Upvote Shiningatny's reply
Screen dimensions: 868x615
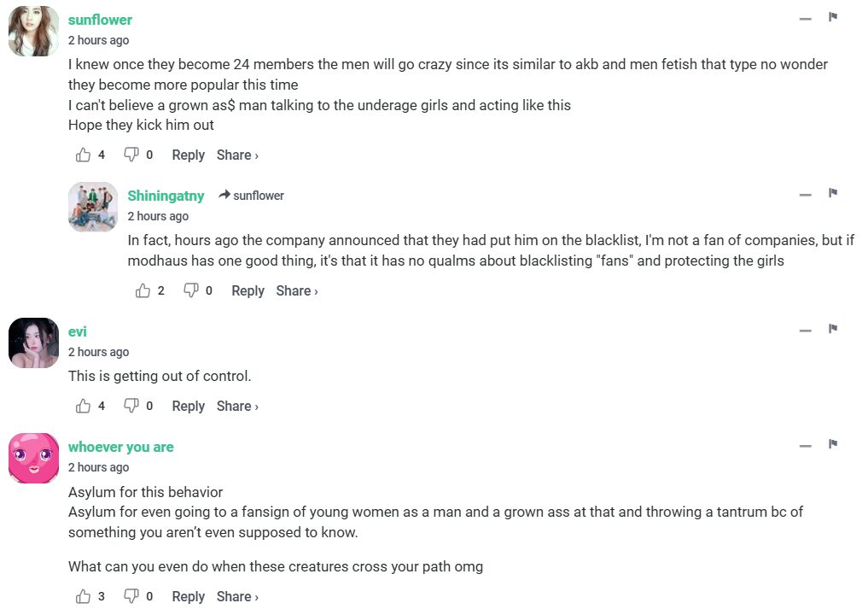pyautogui.click(x=143, y=290)
